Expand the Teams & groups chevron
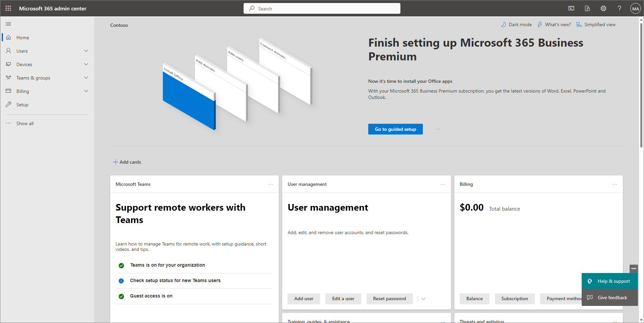 point(86,78)
